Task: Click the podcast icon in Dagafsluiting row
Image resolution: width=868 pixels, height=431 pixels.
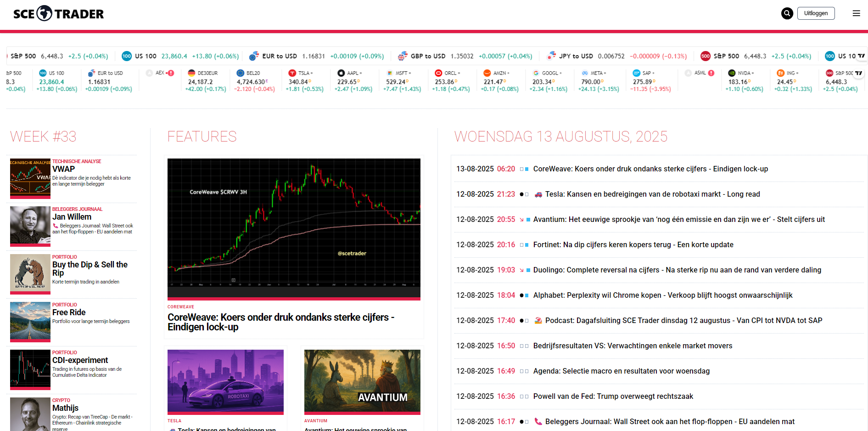Action: [538, 320]
